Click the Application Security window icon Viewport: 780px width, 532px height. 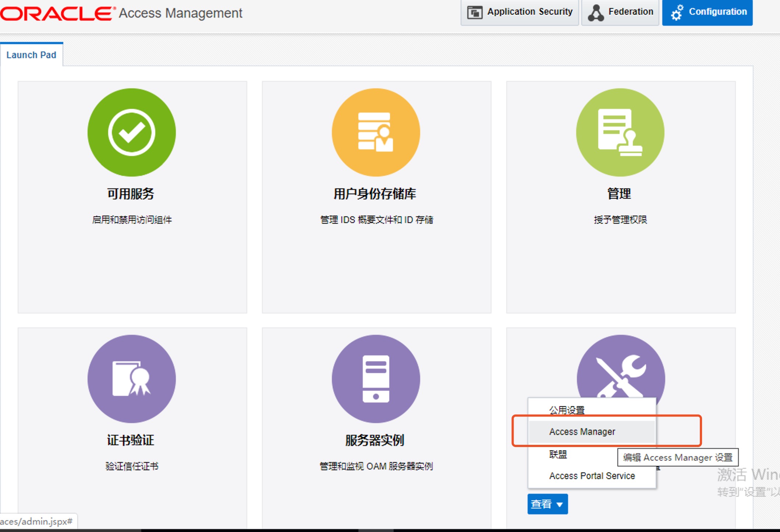[475, 13]
